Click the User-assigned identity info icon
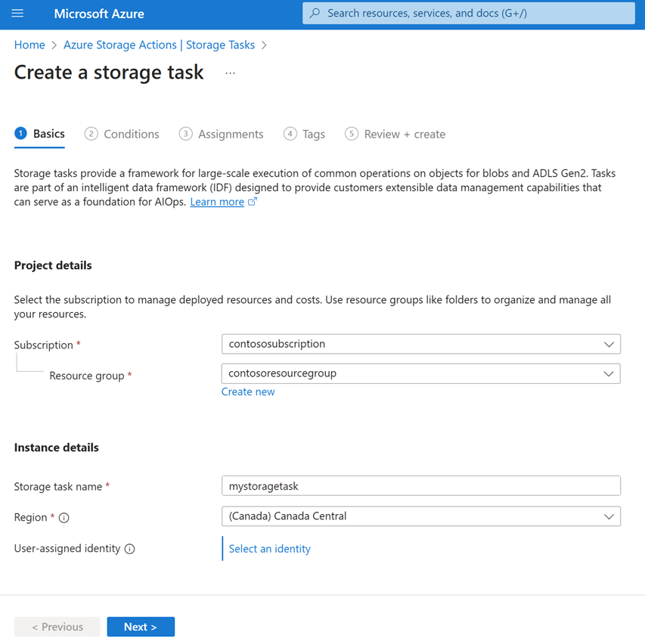The image size is (645, 644). click(x=129, y=548)
